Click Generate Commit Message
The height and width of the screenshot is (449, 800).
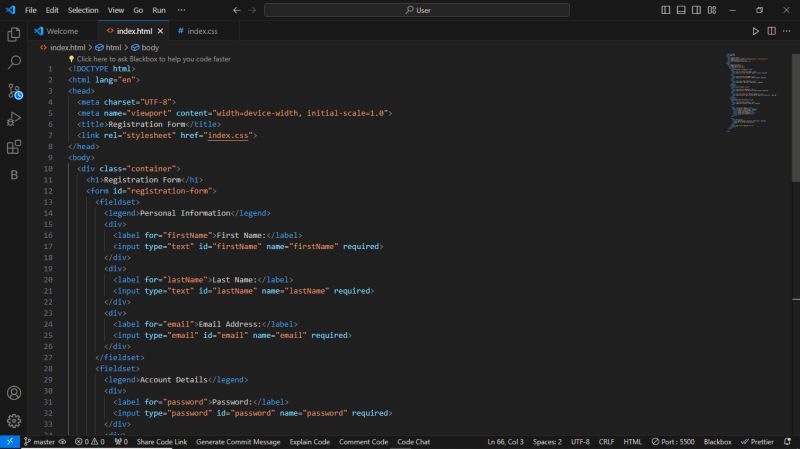(238, 442)
